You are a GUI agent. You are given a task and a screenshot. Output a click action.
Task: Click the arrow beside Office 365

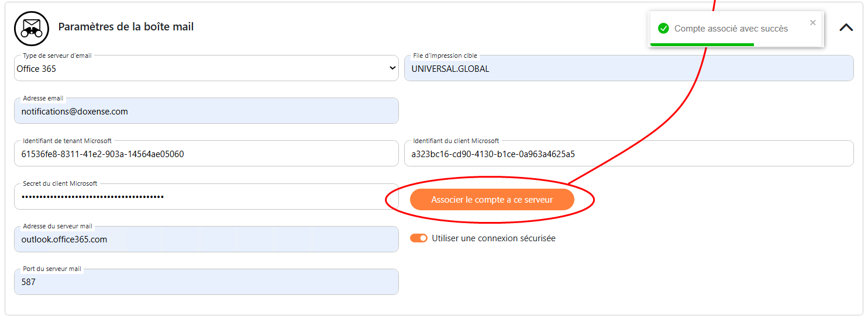pyautogui.click(x=392, y=68)
